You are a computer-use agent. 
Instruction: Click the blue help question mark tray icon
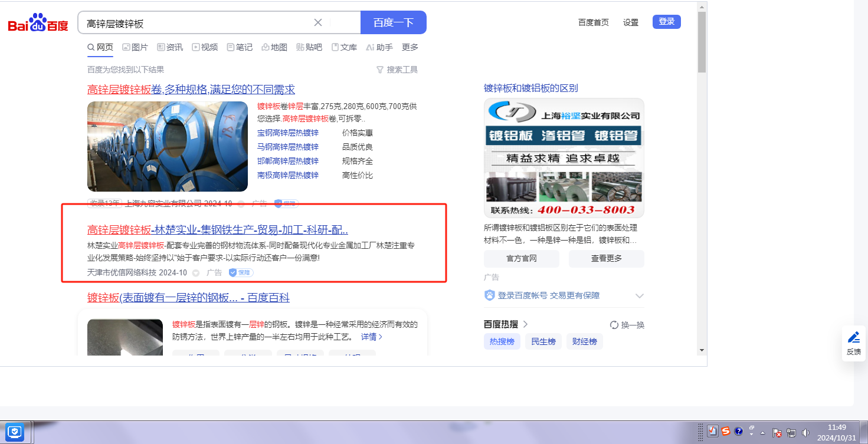tap(738, 431)
